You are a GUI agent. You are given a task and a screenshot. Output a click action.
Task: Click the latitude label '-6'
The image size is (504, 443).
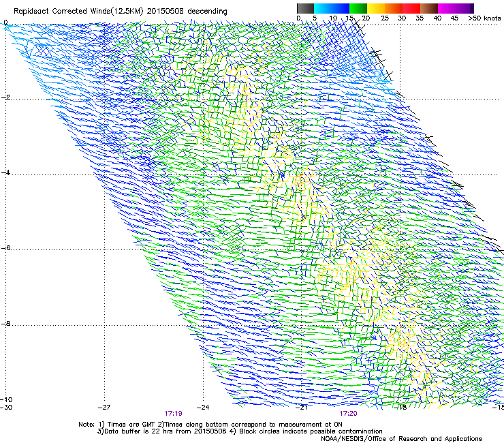[x=5, y=248]
